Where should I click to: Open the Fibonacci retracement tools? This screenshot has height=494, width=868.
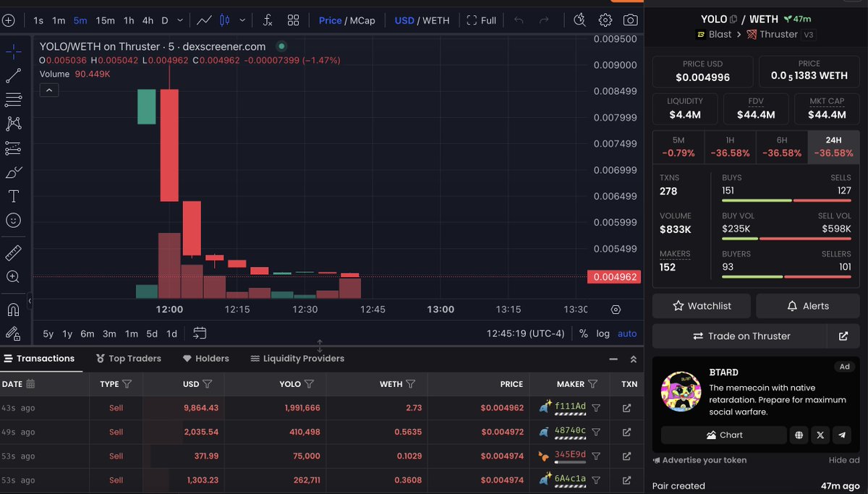(13, 99)
